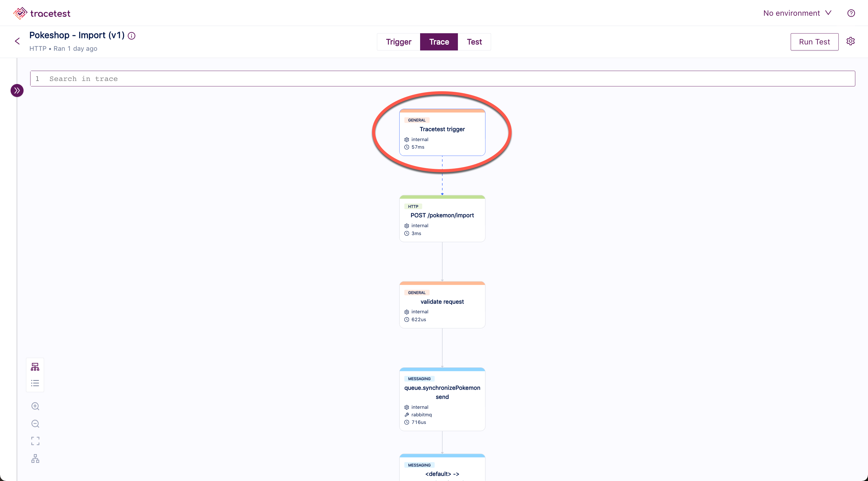Fit the diagram to view

coord(35,441)
